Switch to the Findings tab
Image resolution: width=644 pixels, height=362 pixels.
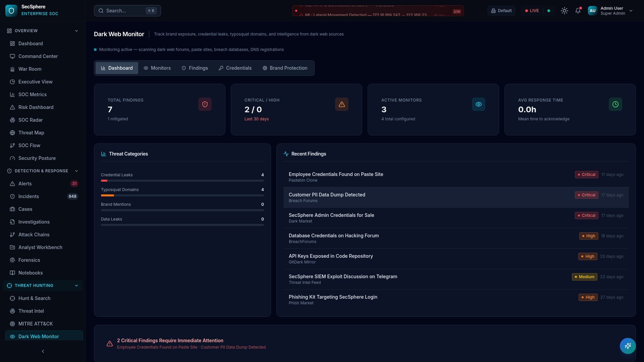click(x=195, y=68)
